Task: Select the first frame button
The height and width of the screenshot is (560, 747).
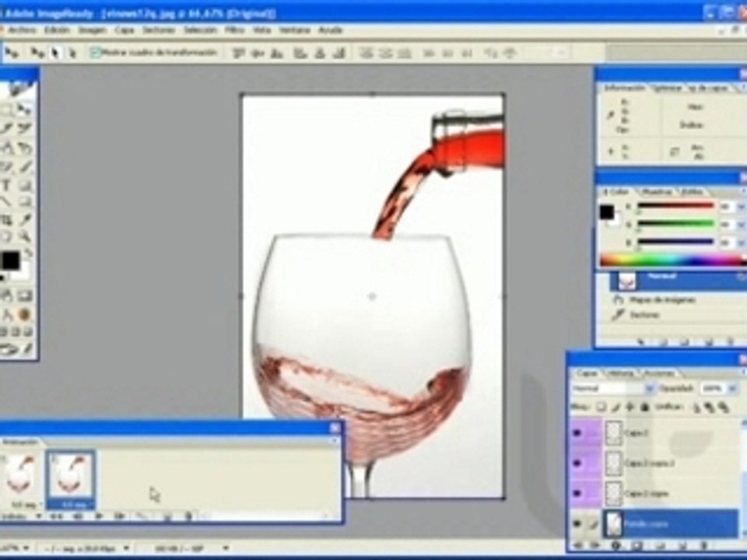Action: 57,516
